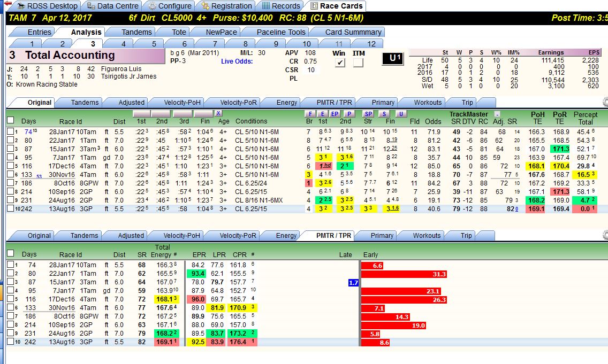Click the Total Energy column header in lower table
The height and width of the screenshot is (364, 608).
pos(162,251)
